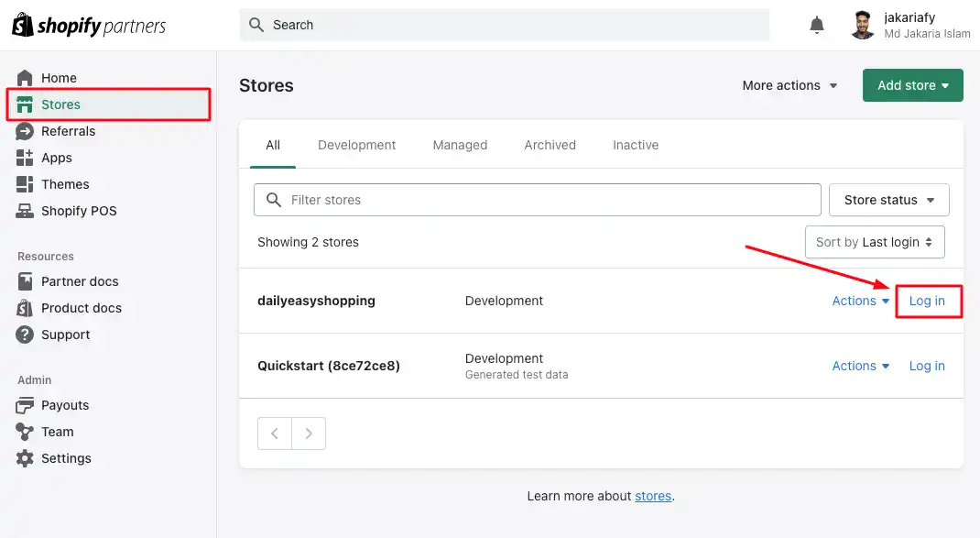Click the Product docs Shopify bag icon

point(25,308)
